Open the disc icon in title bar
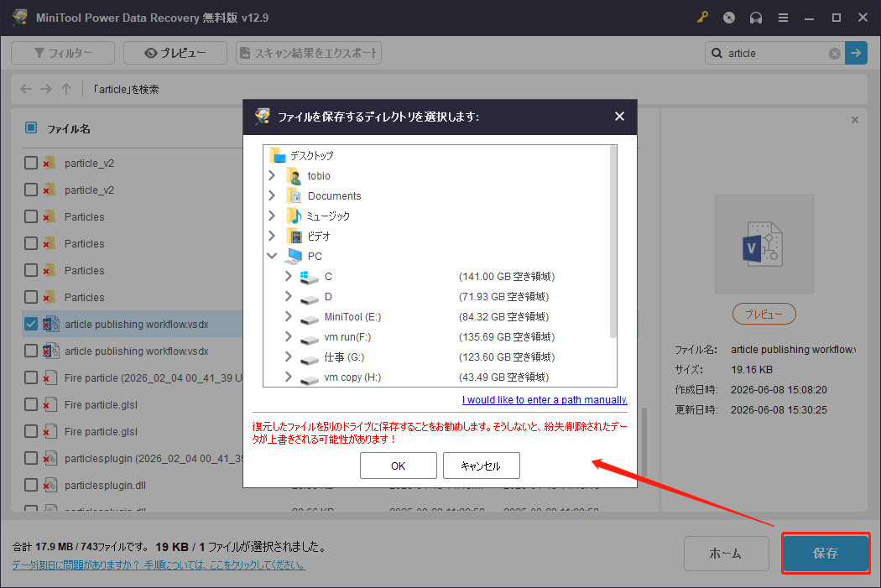Screen dimensions: 881x588 (x=729, y=18)
